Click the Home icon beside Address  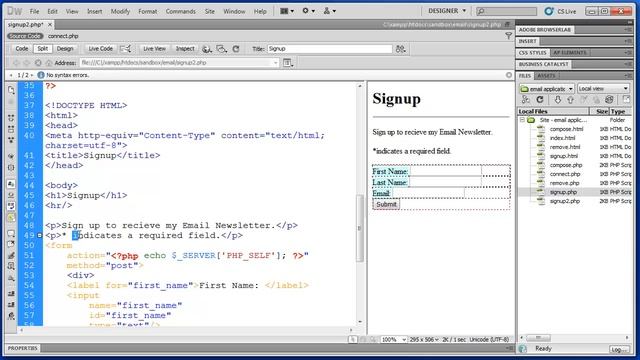[x=49, y=63]
